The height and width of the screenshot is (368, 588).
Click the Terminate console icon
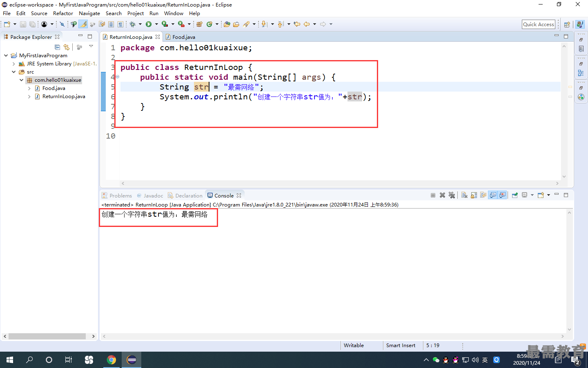point(433,195)
